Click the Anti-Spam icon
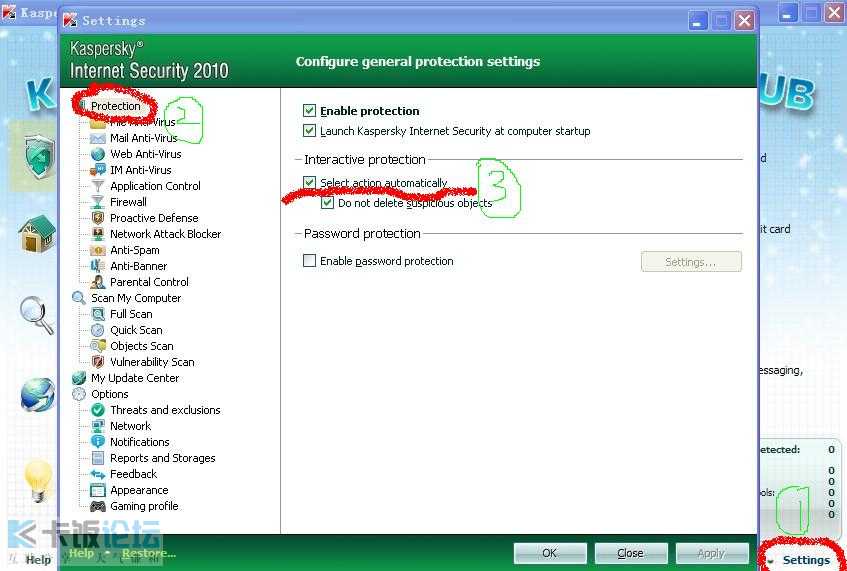The image size is (847, 571). tap(98, 250)
